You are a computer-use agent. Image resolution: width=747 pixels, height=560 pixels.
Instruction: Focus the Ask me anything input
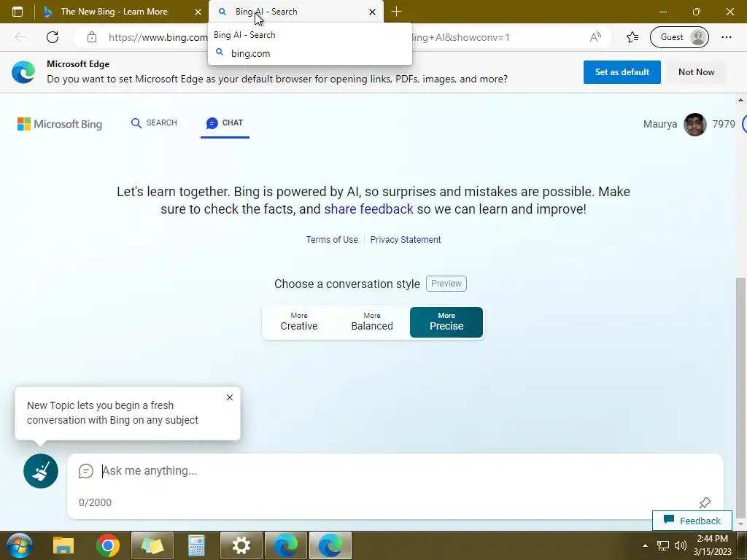point(395,470)
